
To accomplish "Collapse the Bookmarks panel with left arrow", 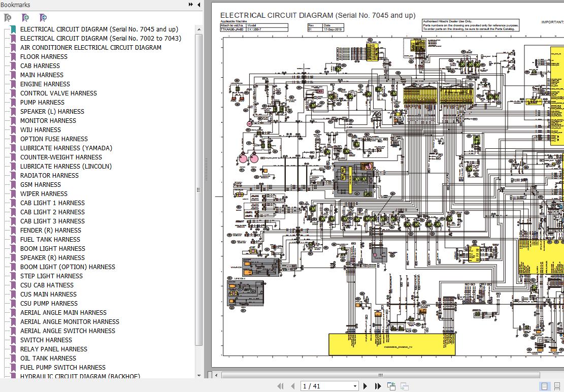I will click(198, 5).
